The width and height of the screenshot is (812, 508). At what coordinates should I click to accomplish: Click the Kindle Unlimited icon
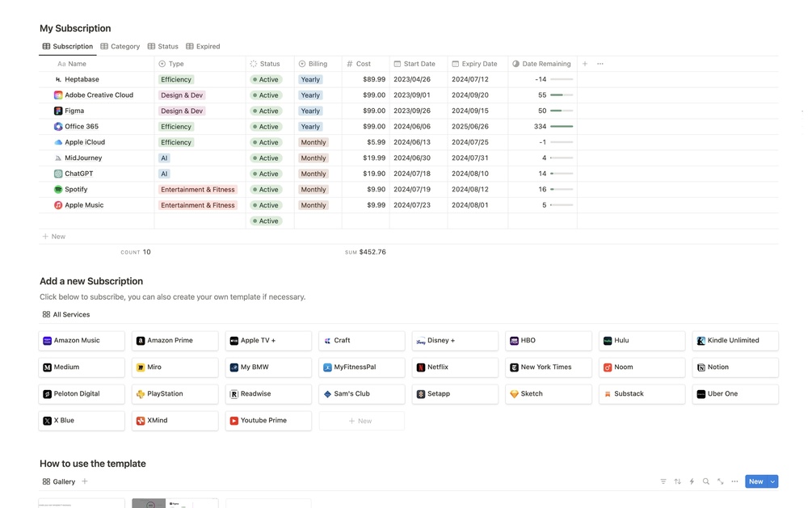point(701,341)
